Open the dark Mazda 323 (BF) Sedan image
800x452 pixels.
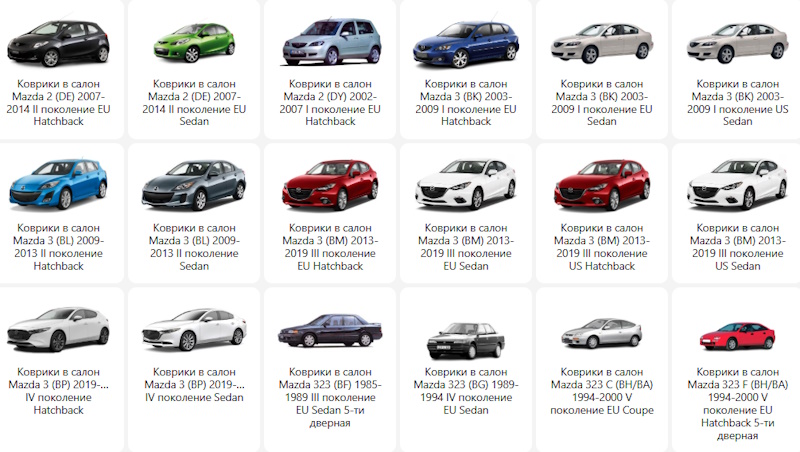click(330, 331)
